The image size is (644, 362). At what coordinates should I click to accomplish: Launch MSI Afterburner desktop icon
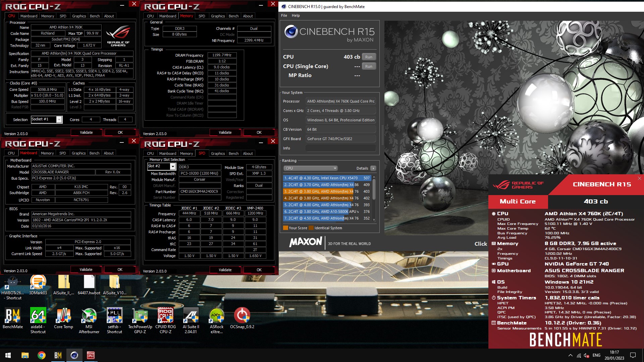coord(89,320)
